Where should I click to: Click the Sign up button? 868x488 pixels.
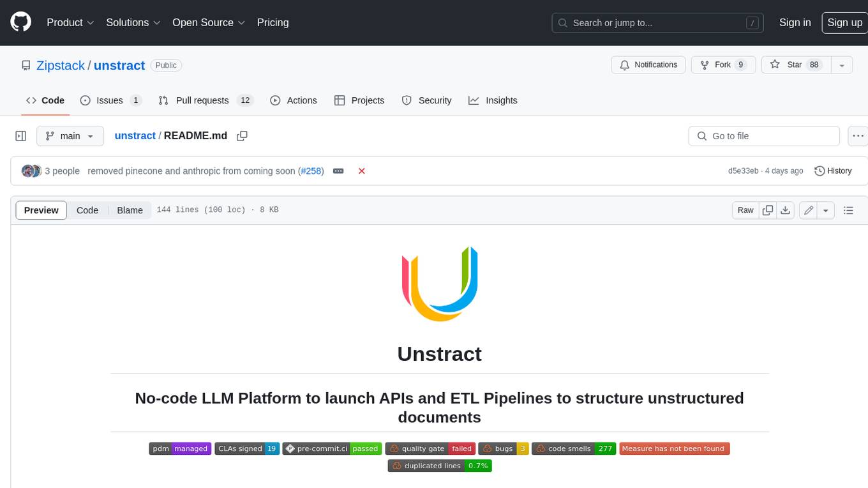click(844, 22)
